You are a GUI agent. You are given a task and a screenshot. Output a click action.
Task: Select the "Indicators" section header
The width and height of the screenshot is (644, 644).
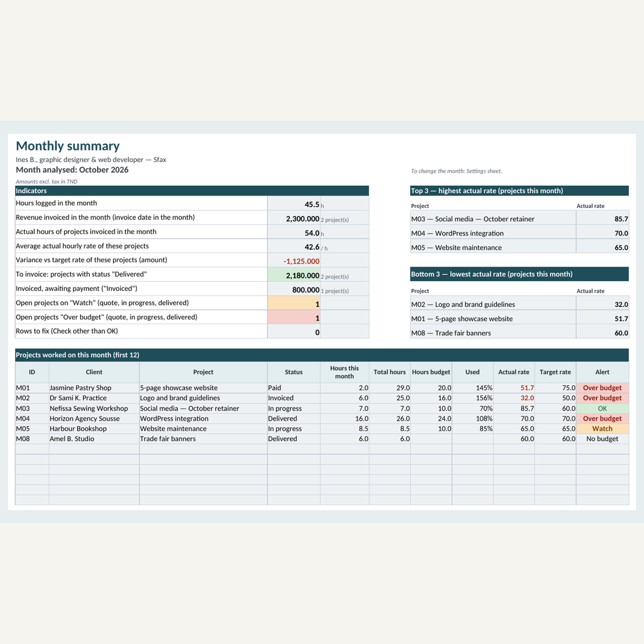click(192, 191)
